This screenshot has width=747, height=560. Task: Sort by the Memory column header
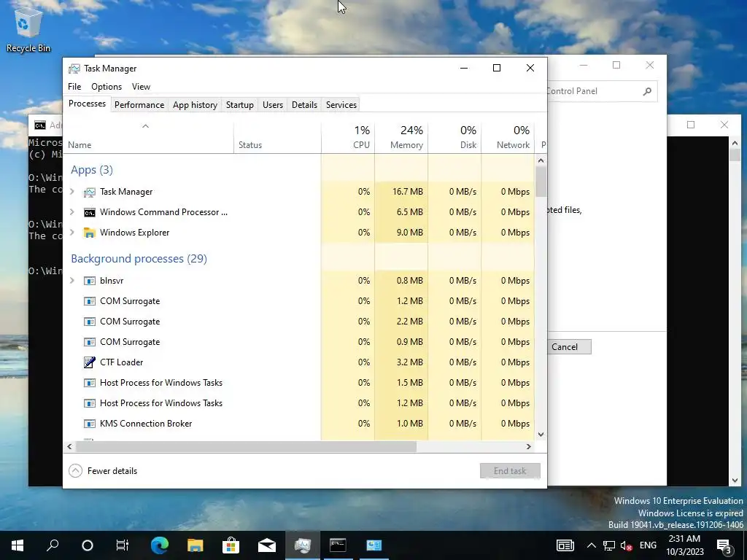(x=401, y=138)
